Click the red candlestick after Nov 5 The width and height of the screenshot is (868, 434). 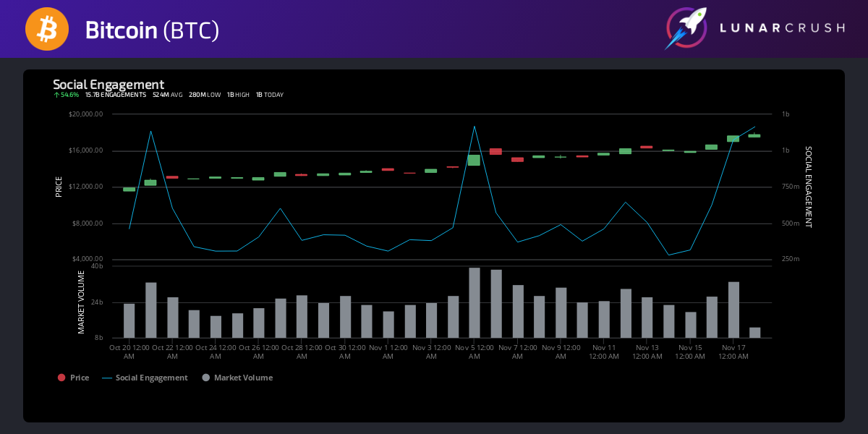coord(495,151)
